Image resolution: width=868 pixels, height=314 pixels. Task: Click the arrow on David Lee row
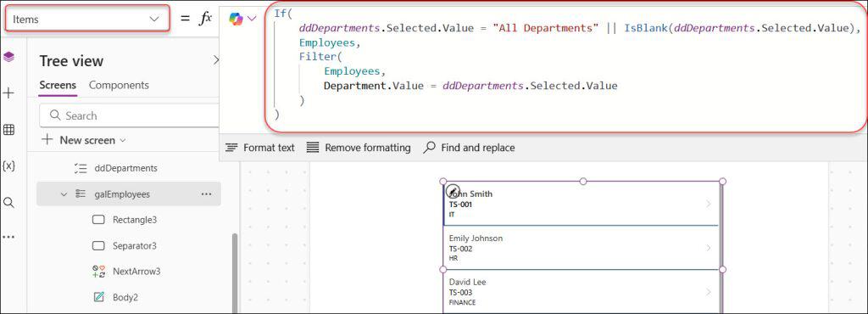(708, 293)
